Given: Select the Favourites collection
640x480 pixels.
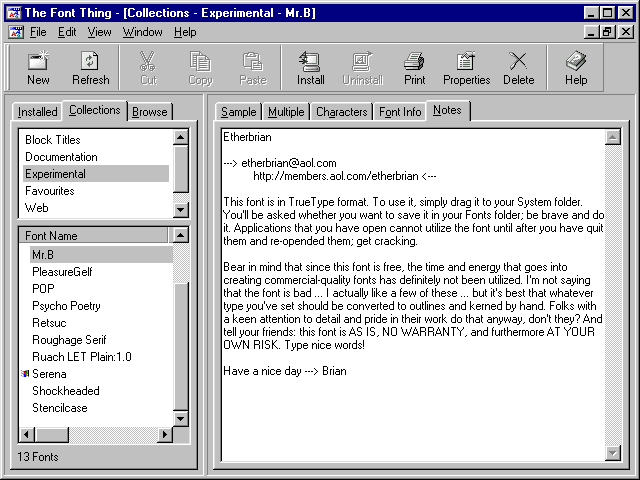Looking at the screenshot, I should pos(96,191).
